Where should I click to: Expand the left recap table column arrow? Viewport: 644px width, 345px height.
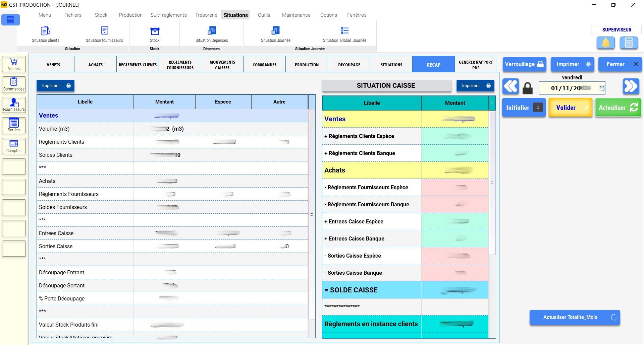pyautogui.click(x=312, y=101)
